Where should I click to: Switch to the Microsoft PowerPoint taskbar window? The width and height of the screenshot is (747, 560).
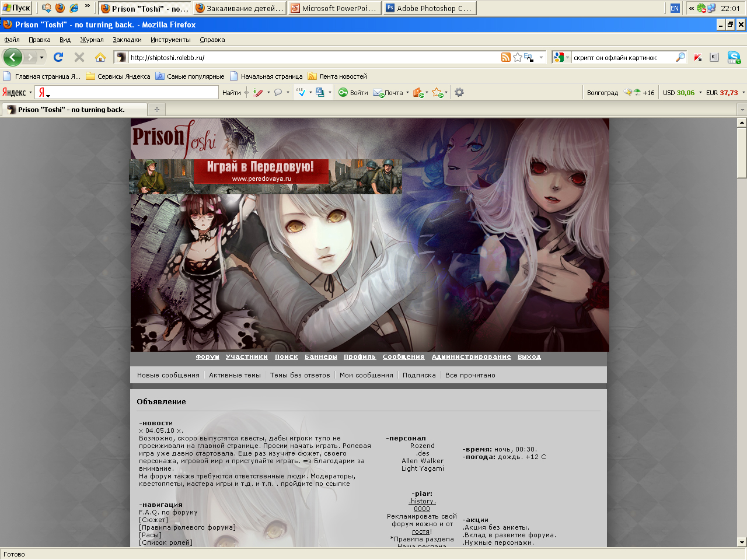(334, 8)
